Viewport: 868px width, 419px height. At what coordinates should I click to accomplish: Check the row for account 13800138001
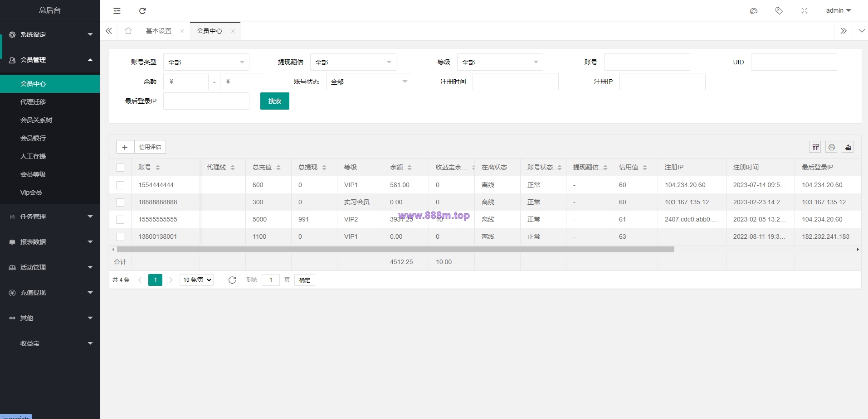(120, 237)
